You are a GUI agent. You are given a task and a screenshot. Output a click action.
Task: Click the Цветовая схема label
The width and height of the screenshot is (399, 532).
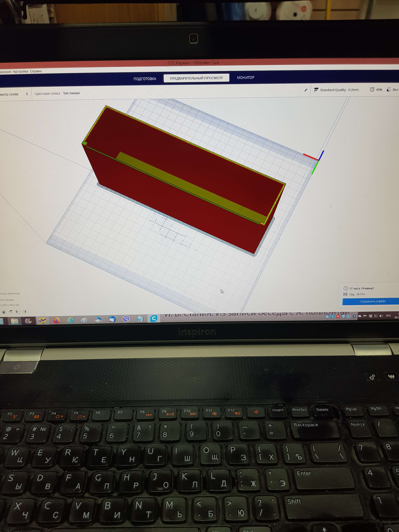pyautogui.click(x=47, y=94)
